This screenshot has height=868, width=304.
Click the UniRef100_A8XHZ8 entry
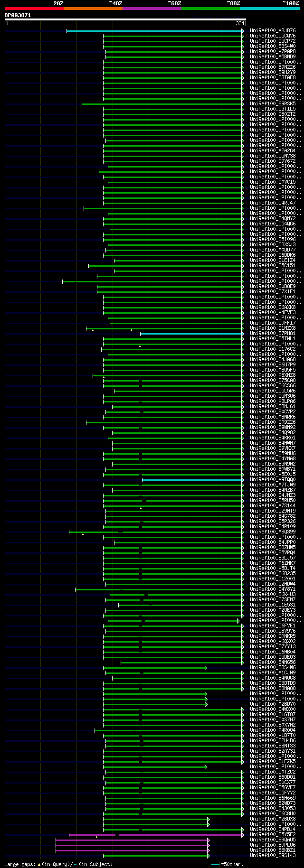coord(273,375)
